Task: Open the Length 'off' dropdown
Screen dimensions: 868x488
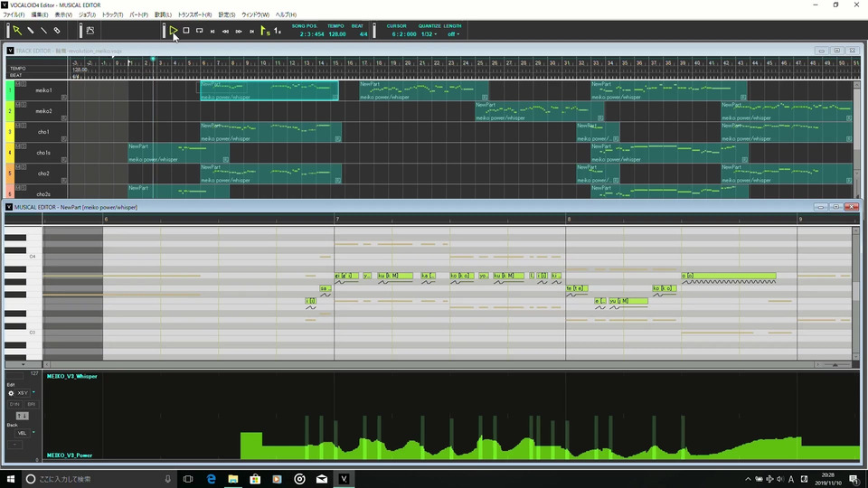Action: coord(453,34)
